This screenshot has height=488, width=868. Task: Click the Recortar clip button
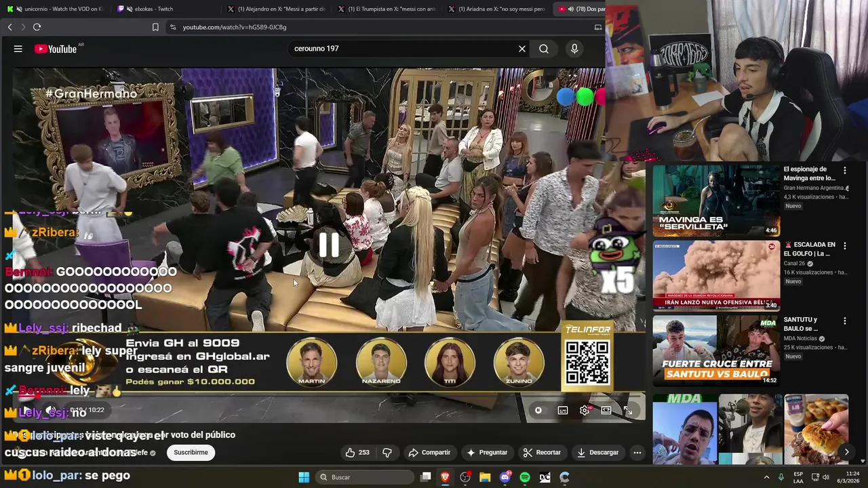[542, 452]
